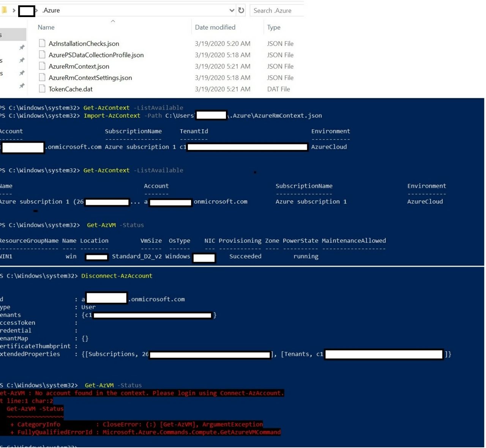The height and width of the screenshot is (448, 486).
Task: Click the WIN1 resource group value
Action: 6,256
